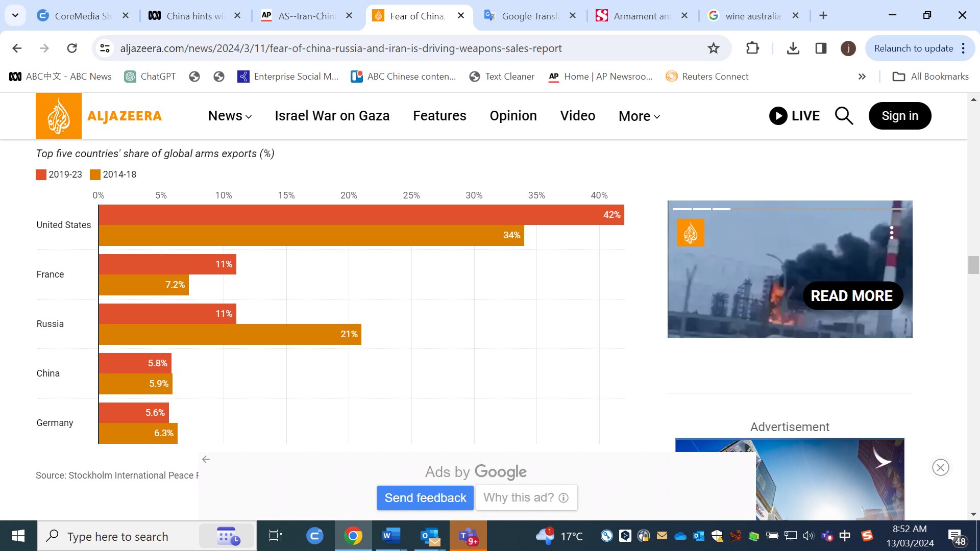Open the Chrome extensions puzzle icon
Image resolution: width=980 pixels, height=551 pixels.
click(x=752, y=48)
